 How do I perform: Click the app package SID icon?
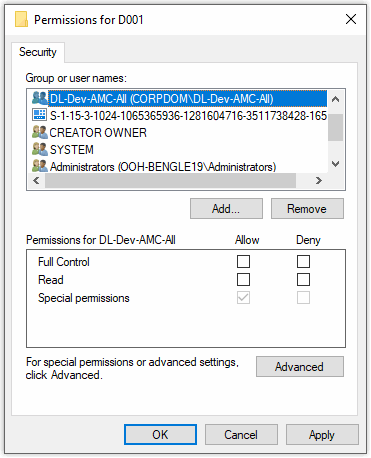point(40,115)
